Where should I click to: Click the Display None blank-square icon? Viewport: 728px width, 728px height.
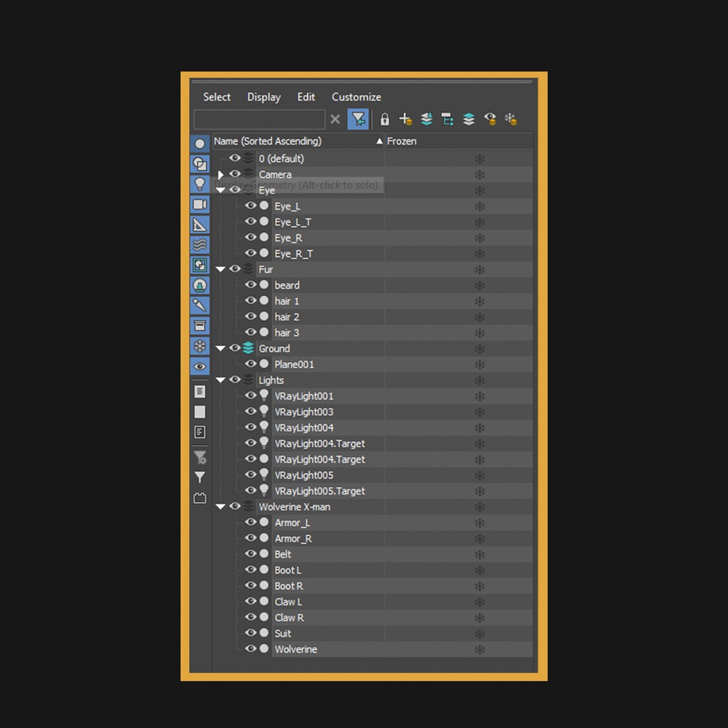pyautogui.click(x=200, y=412)
